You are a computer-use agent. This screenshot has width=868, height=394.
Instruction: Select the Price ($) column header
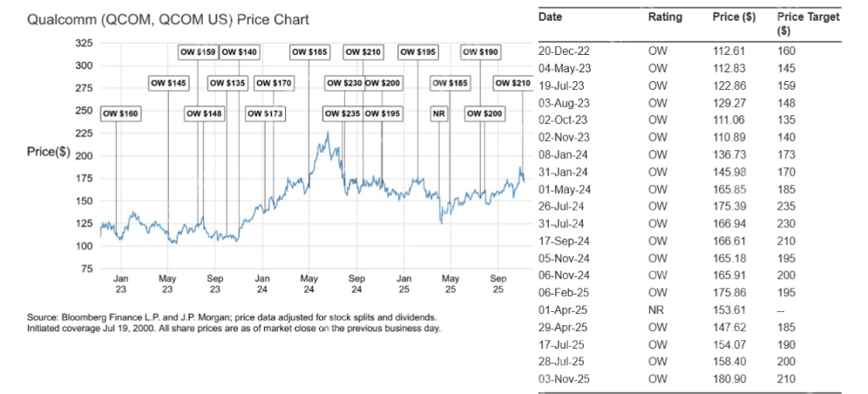coord(733,17)
